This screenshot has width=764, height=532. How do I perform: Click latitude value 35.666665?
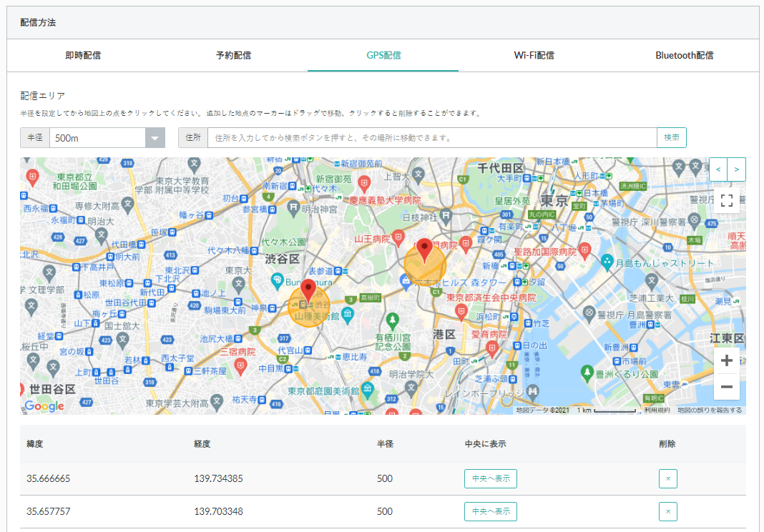pos(48,479)
